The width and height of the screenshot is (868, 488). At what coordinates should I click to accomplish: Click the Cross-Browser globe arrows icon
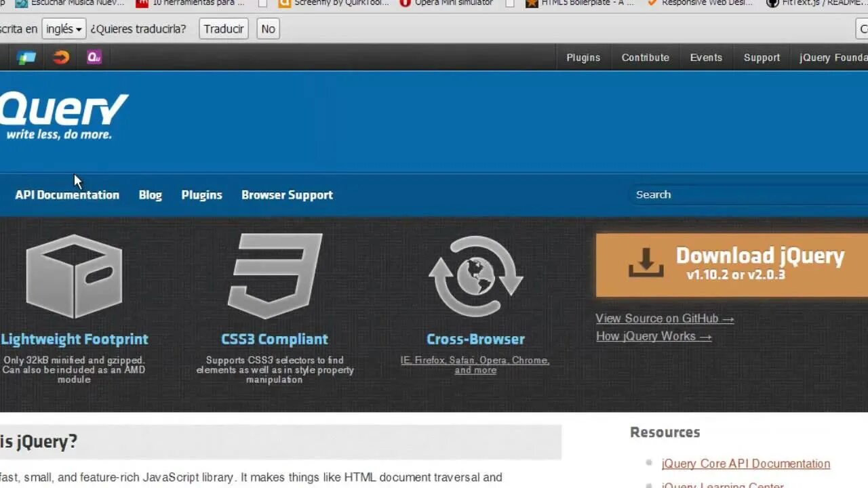(x=475, y=276)
